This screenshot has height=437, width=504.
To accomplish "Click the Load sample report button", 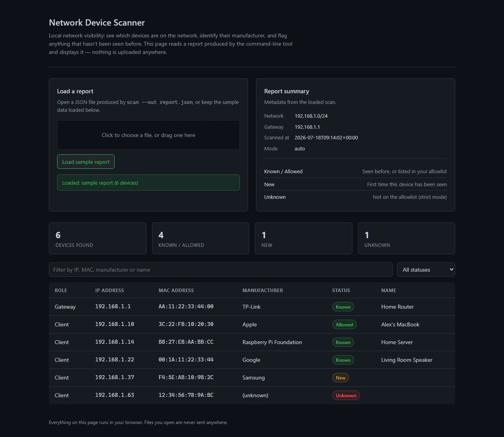I will pyautogui.click(x=86, y=162).
